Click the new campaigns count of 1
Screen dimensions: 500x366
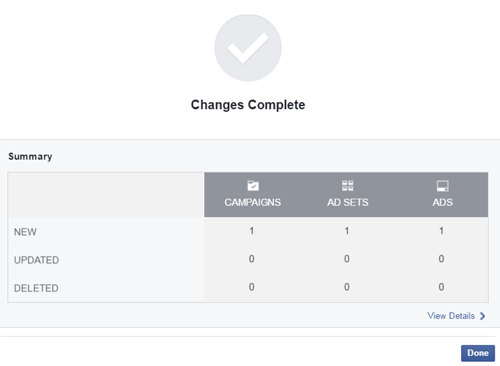point(252,231)
